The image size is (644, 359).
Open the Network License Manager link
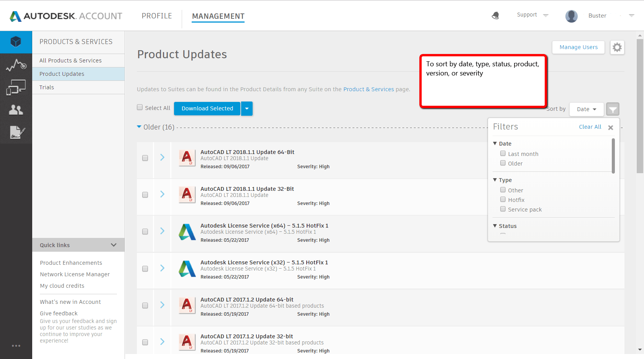click(75, 274)
